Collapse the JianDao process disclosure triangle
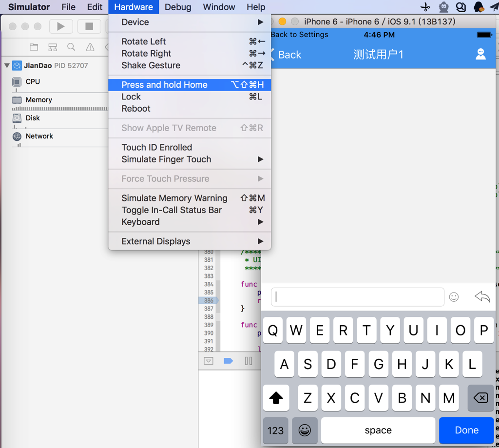Screen dimensions: 499x448 click(x=7, y=66)
